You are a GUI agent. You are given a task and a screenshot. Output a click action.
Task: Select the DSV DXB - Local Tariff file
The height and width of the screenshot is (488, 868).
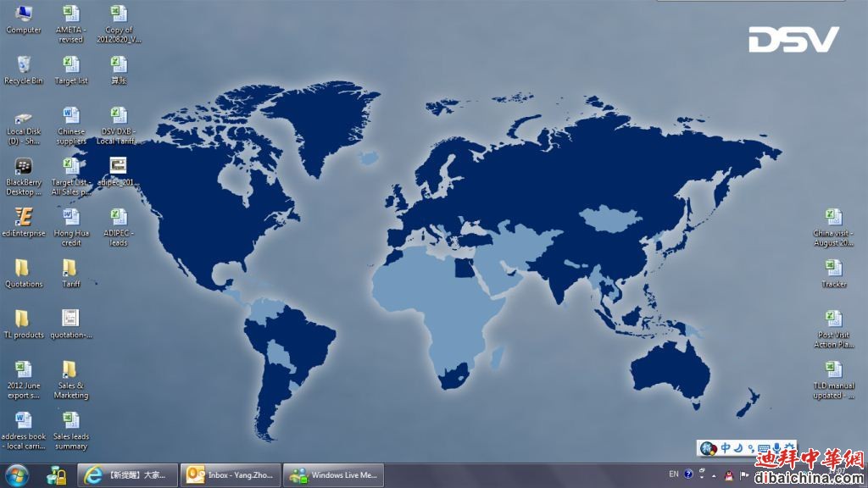[119, 126]
